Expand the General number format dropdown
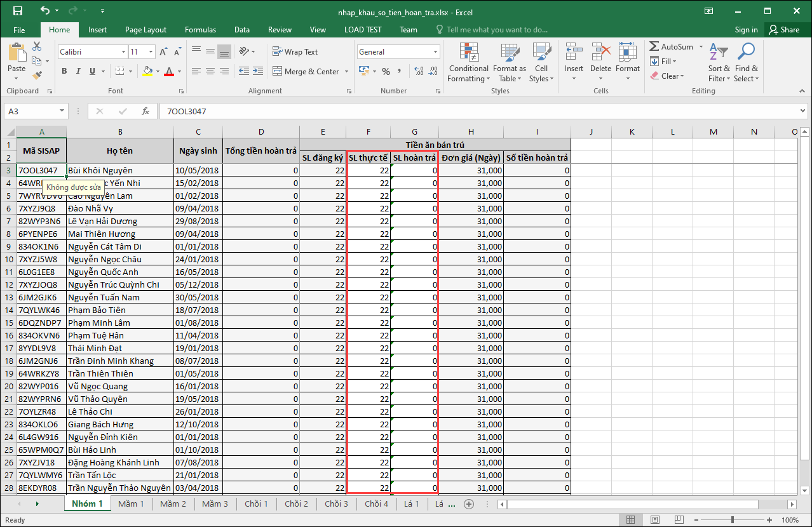 435,52
